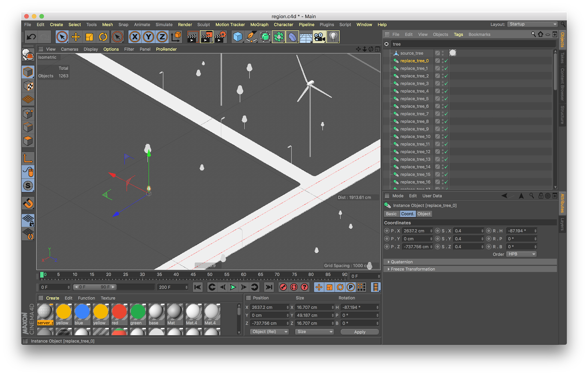Toggle the X axis lock
The width and height of the screenshot is (588, 375).
135,37
